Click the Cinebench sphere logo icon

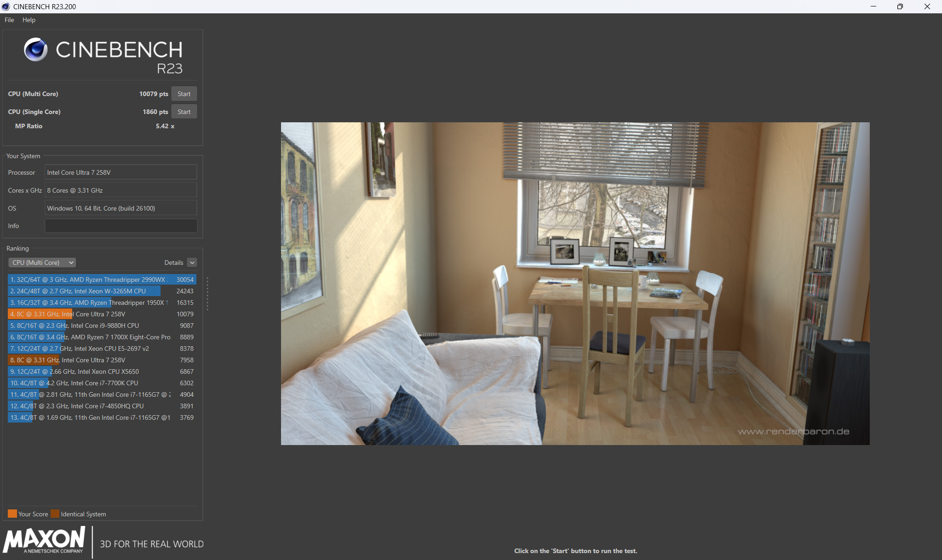pos(35,50)
